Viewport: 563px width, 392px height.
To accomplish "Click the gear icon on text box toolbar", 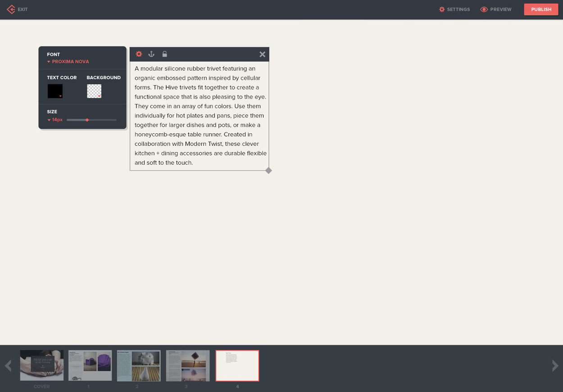I will click(139, 54).
